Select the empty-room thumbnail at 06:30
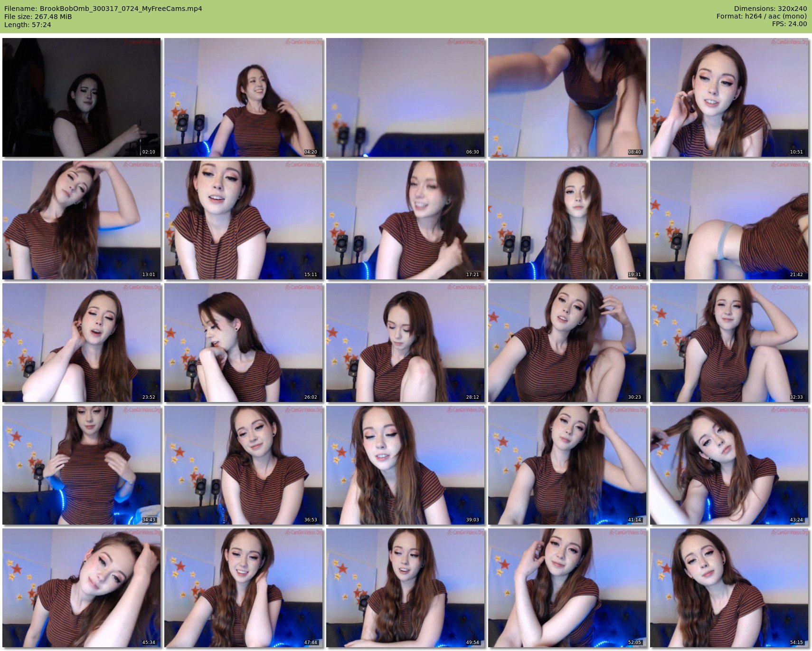The image size is (812, 651). coord(405,97)
